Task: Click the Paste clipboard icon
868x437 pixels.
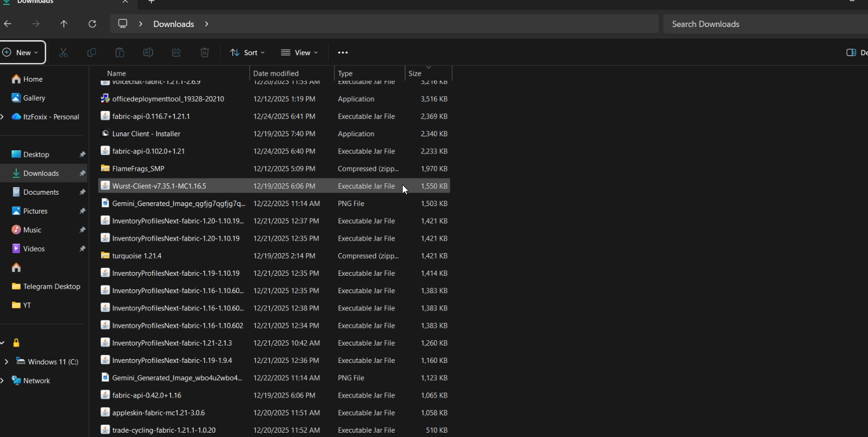Action: point(119,52)
